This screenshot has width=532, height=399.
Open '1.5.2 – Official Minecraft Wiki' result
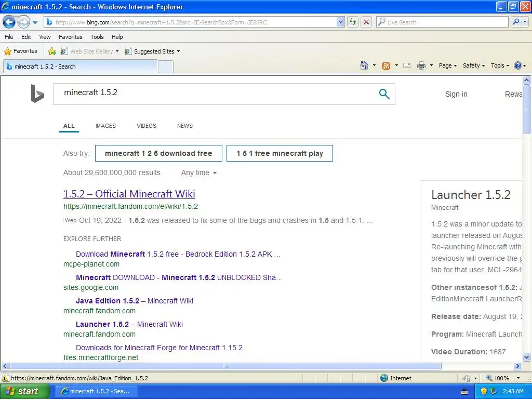click(x=129, y=194)
